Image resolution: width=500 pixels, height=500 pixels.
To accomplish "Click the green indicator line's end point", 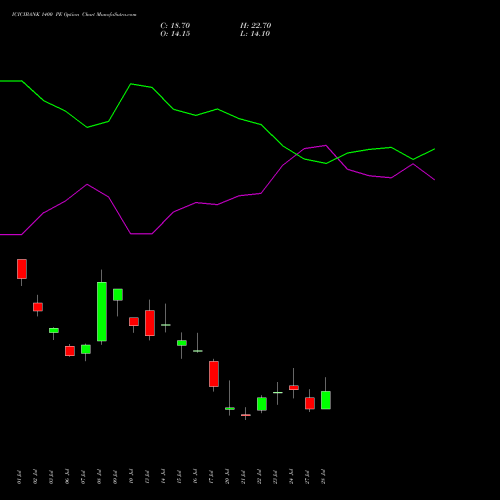I will click(435, 149).
